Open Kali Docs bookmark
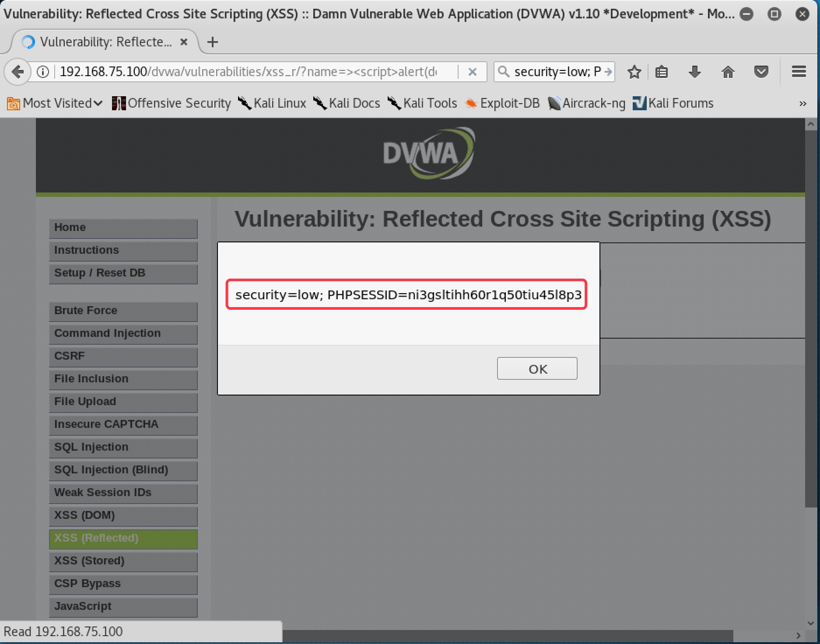The height and width of the screenshot is (644, 820). [x=347, y=103]
